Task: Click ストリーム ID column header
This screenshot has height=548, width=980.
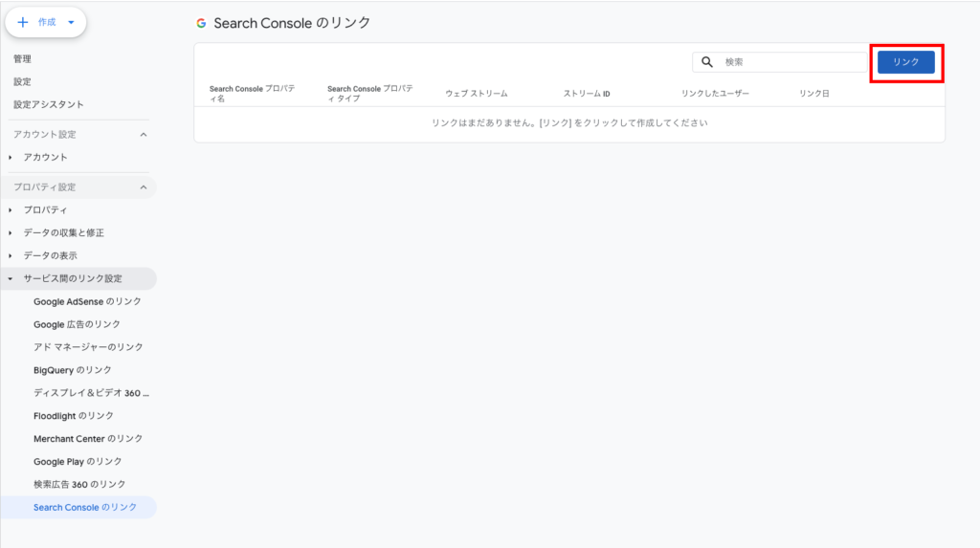Action: [x=587, y=94]
